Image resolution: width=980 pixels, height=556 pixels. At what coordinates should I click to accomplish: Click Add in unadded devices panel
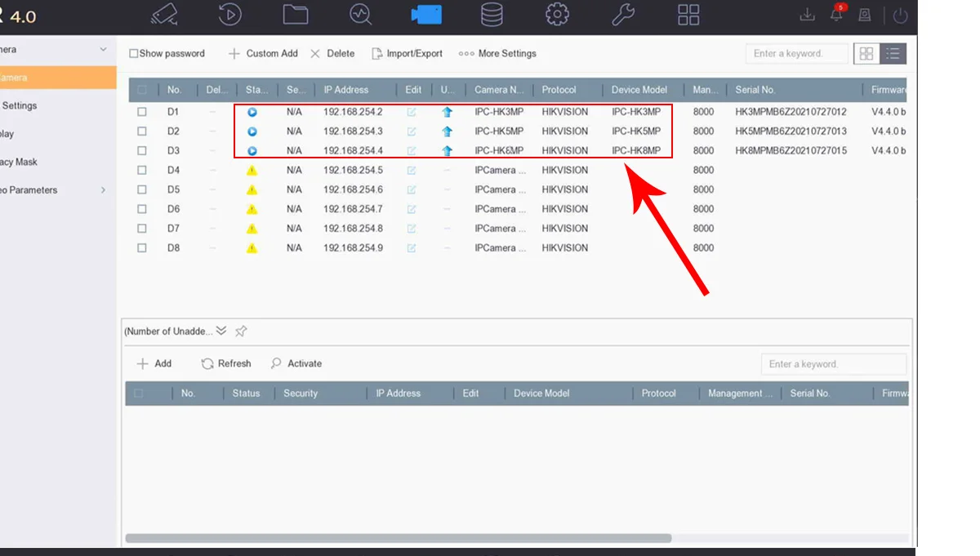[154, 364]
